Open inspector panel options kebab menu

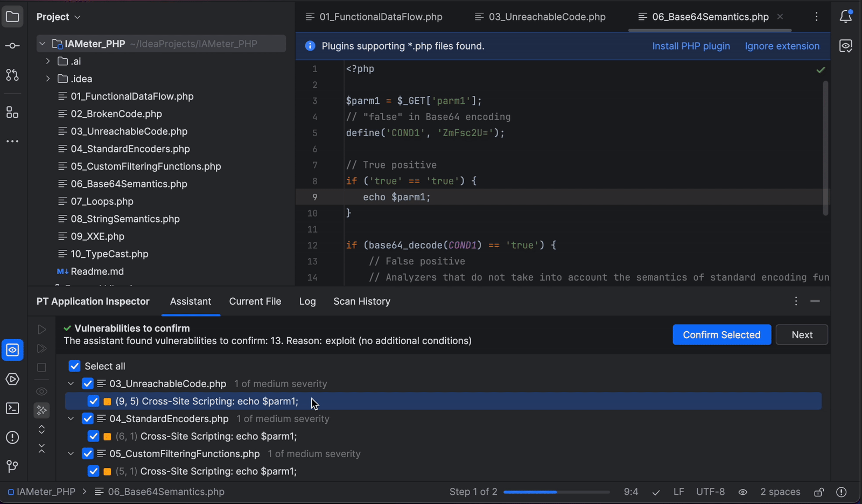pyautogui.click(x=796, y=302)
